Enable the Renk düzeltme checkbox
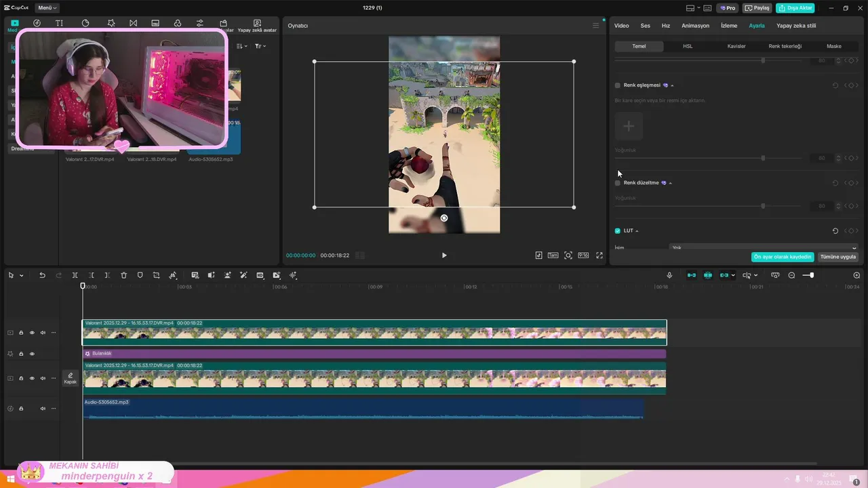 coord(618,183)
